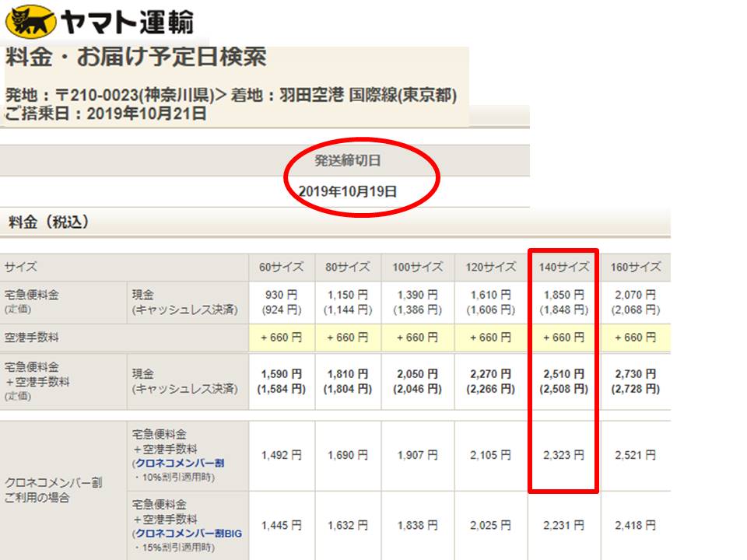Click the 1,492 円 member price
This screenshot has width=747, height=560.
(x=282, y=456)
